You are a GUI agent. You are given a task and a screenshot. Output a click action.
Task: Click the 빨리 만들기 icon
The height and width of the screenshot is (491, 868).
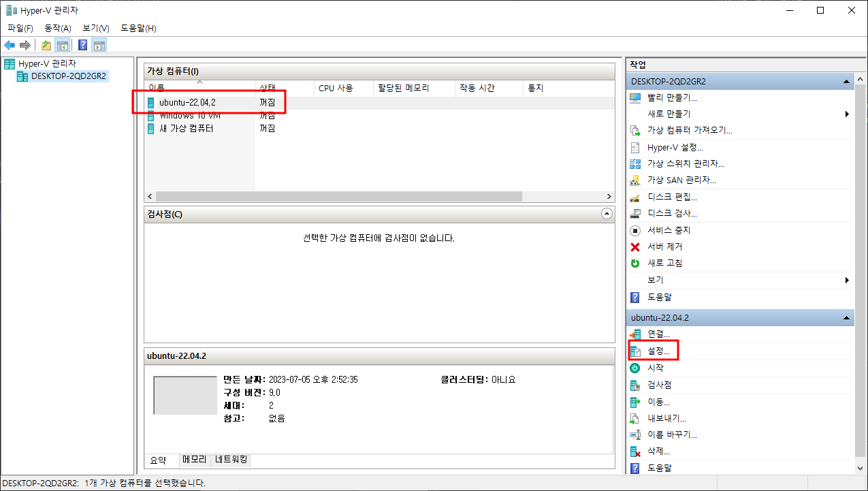click(635, 97)
